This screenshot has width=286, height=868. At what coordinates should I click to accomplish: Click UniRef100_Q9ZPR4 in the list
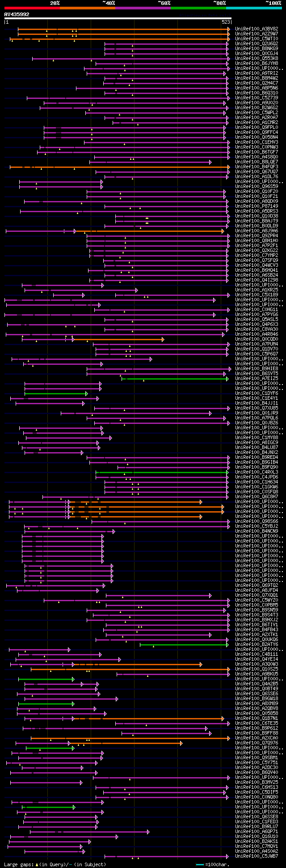coord(257,235)
